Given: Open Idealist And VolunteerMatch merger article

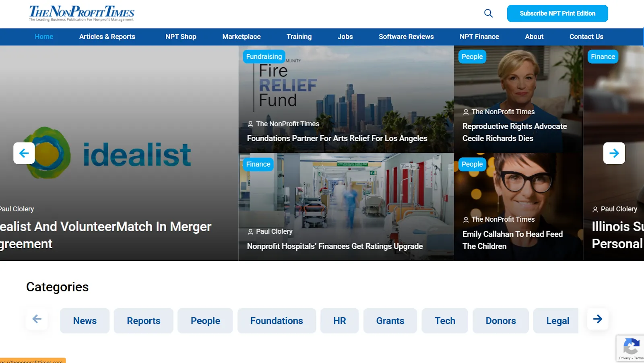Looking at the screenshot, I should [105, 235].
